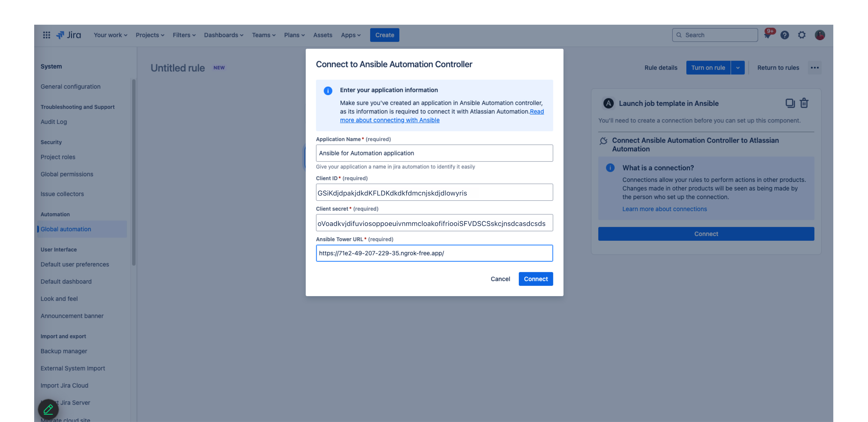Click the sidebar vertical scrollbar
Image resolution: width=868 pixels, height=422 pixels.
134,172
